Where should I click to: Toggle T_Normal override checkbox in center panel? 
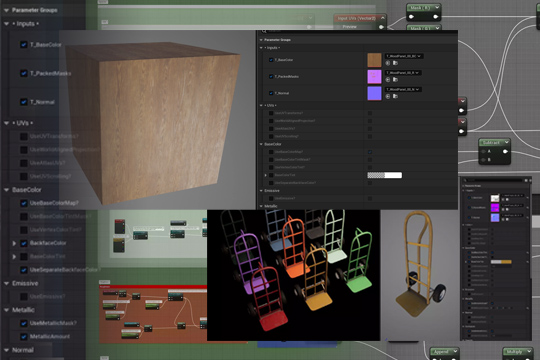[x=271, y=93]
